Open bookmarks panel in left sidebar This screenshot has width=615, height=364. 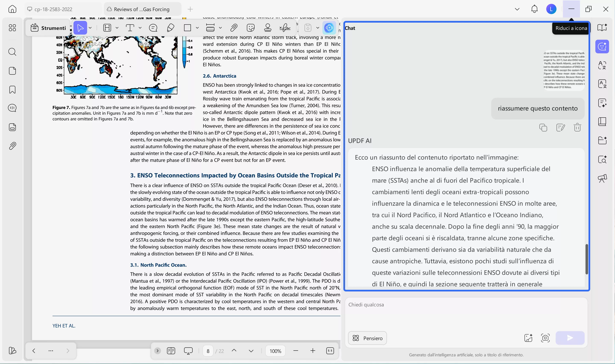coord(12,90)
